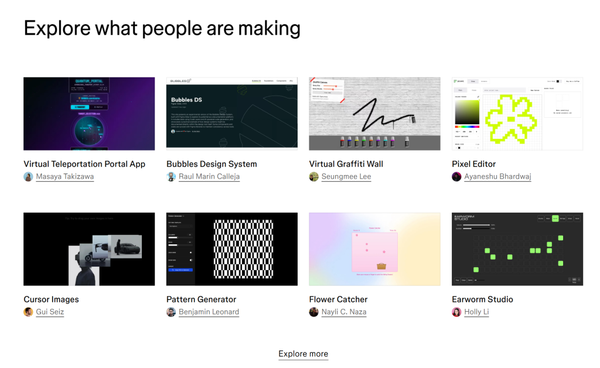This screenshot has height=368, width=600.
Task: Open the Virtual Teleportation Portal App thumbnail
Action: point(89,114)
